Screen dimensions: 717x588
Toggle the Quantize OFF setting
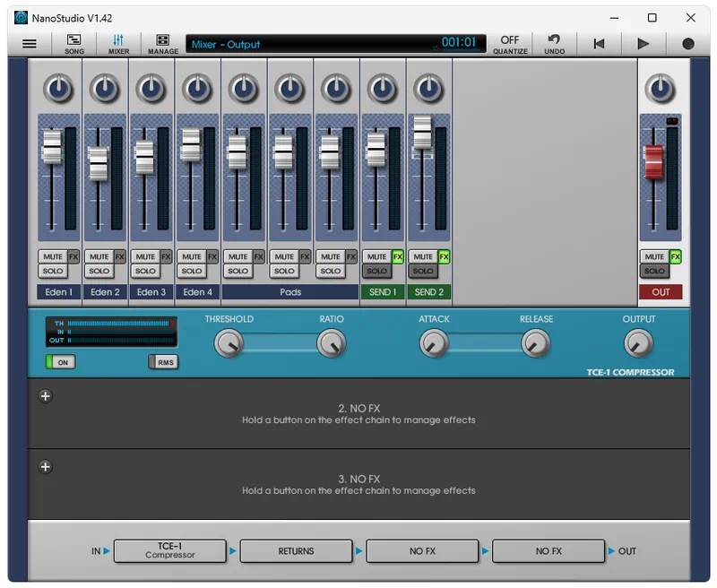pos(510,44)
